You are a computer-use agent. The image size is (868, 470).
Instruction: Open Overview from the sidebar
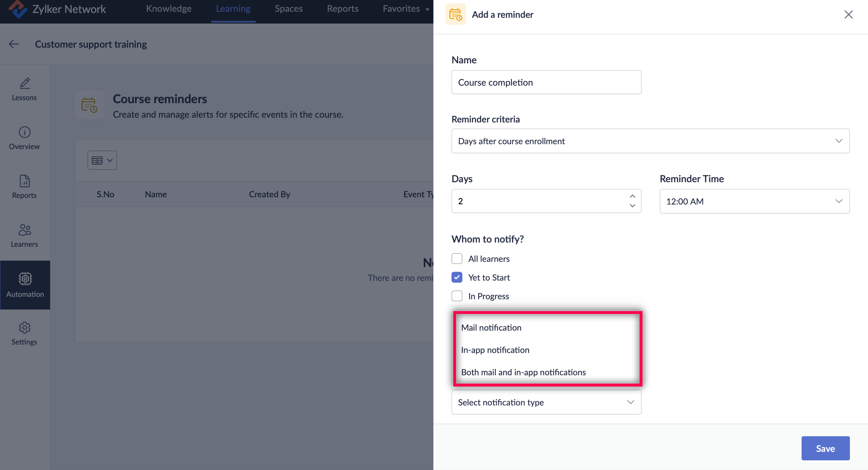coord(24,138)
